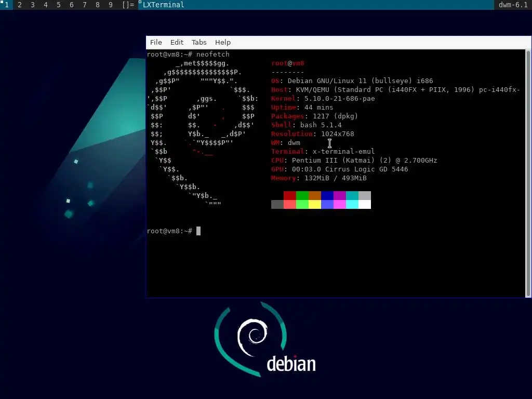Click the dark green color block
The image size is (532, 399).
point(302,195)
